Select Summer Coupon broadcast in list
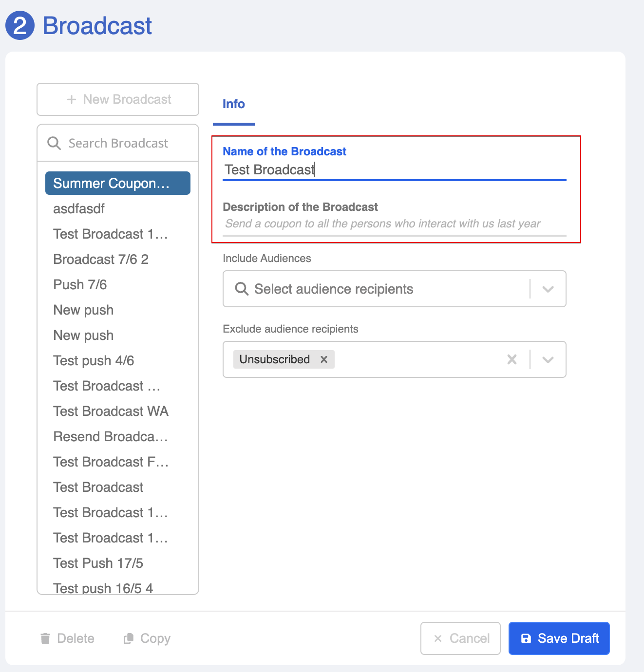 tap(118, 183)
